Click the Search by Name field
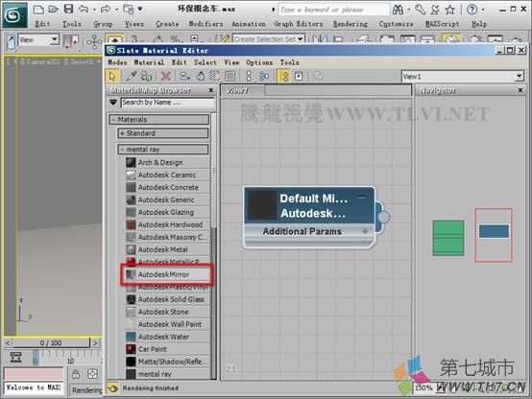532x399 pixels. click(x=168, y=103)
